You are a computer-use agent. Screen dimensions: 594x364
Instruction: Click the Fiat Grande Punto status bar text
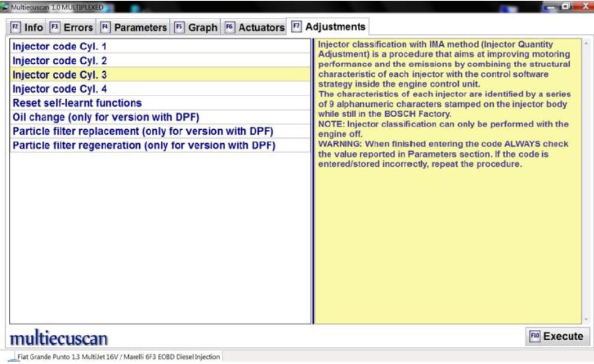[118, 357]
